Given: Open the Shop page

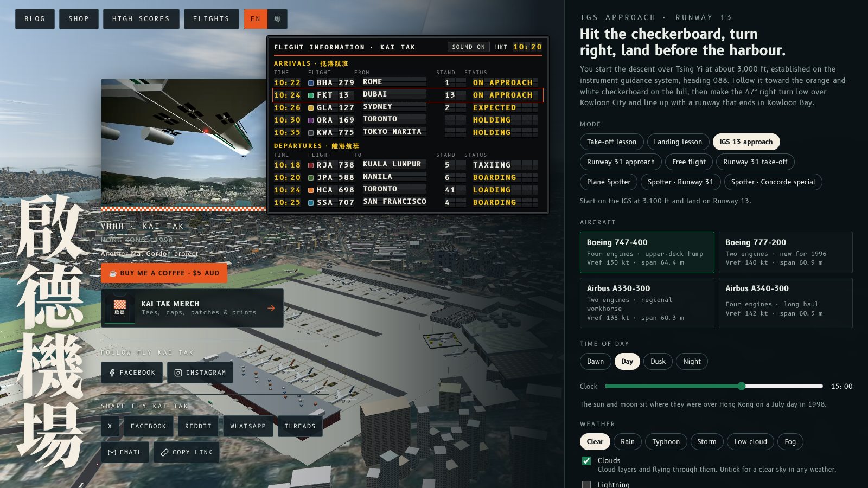Looking at the screenshot, I should 79,19.
